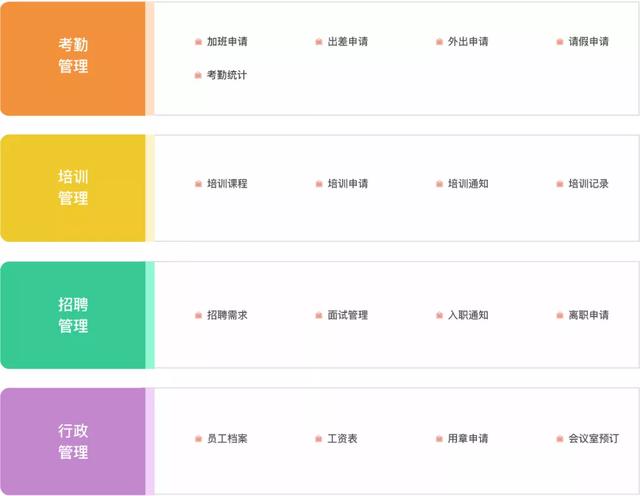
Task: Open the 离职申请 link
Action: tap(589, 315)
